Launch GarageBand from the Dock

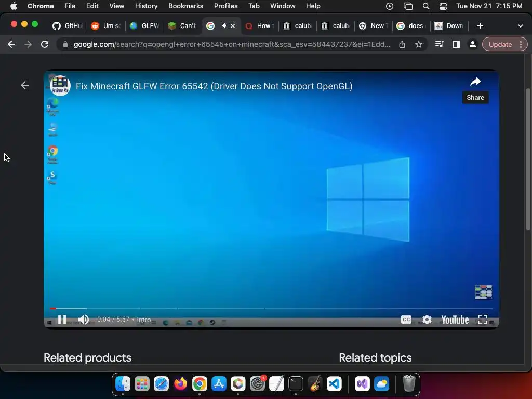pyautogui.click(x=315, y=384)
